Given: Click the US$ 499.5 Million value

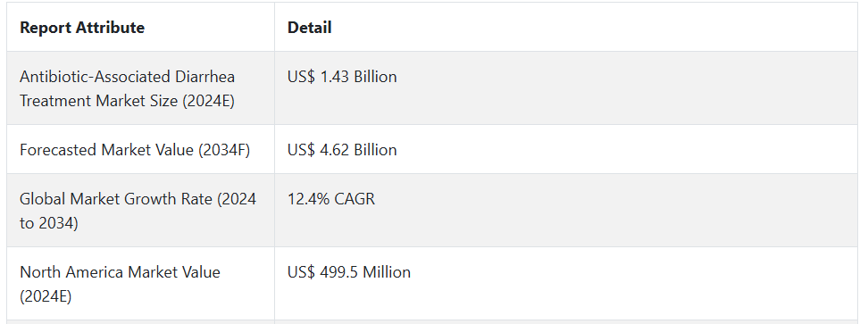Looking at the screenshot, I should (x=349, y=272).
